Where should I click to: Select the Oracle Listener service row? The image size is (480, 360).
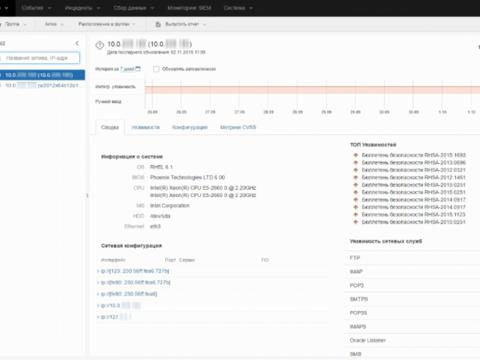[x=412, y=340]
